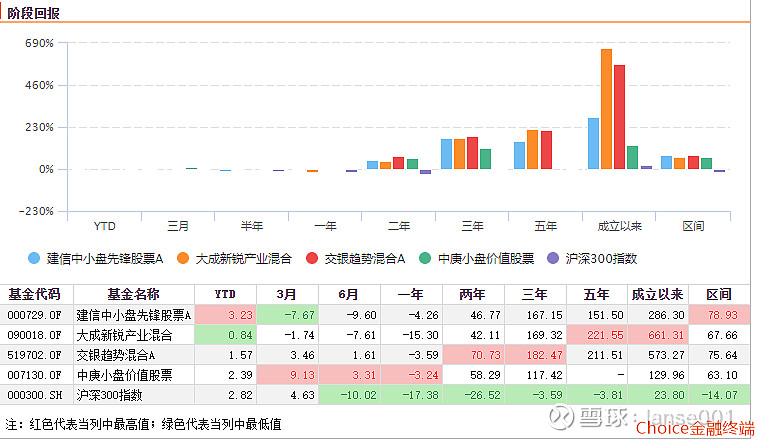Screen dimensions: 758x440
Task: Click the orange legend dot for 大成新锐产业混合
Action: tap(183, 258)
